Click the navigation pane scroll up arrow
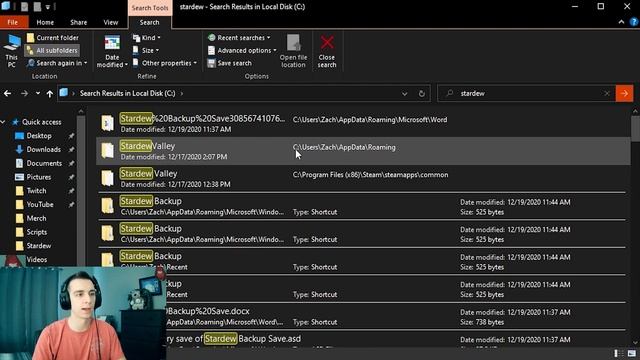Screen dimensions: 640x360 point(80,111)
